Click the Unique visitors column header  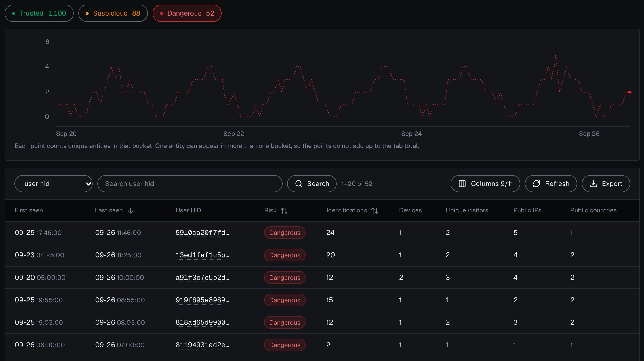coord(467,210)
